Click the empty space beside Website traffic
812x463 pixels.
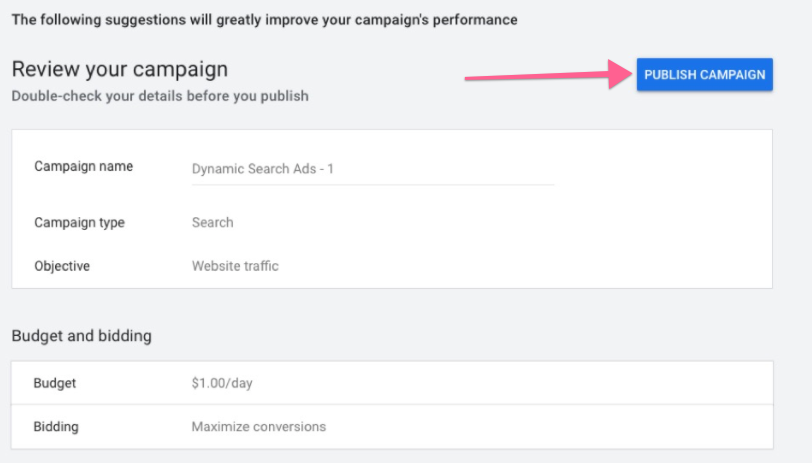500,266
